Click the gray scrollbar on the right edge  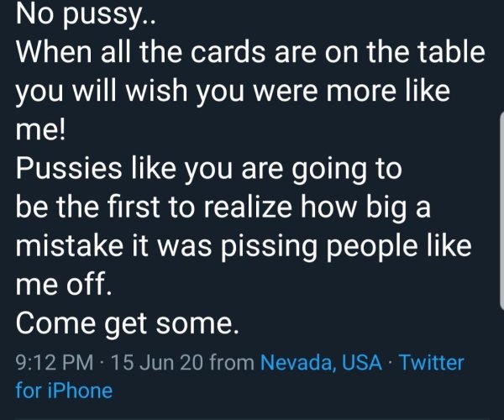[501, 211]
